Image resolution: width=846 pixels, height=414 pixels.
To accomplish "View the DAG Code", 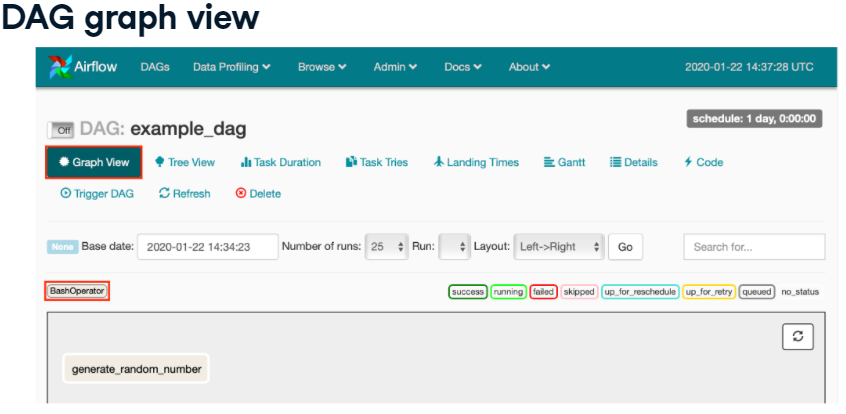I will click(704, 162).
